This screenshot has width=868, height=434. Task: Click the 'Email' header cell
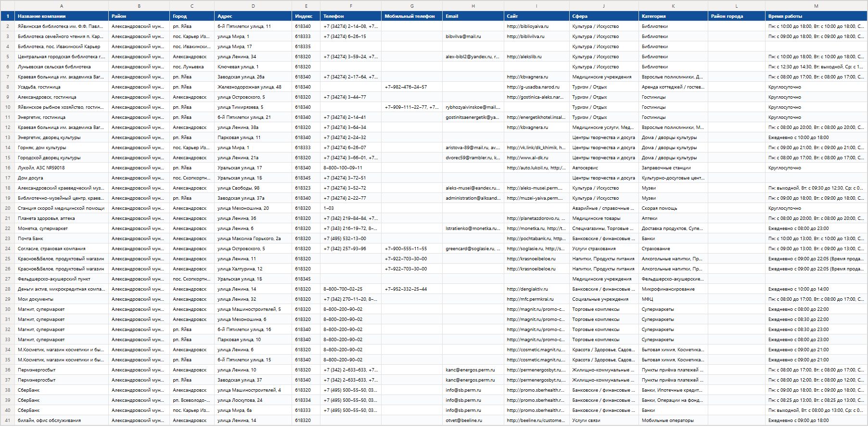(x=473, y=16)
